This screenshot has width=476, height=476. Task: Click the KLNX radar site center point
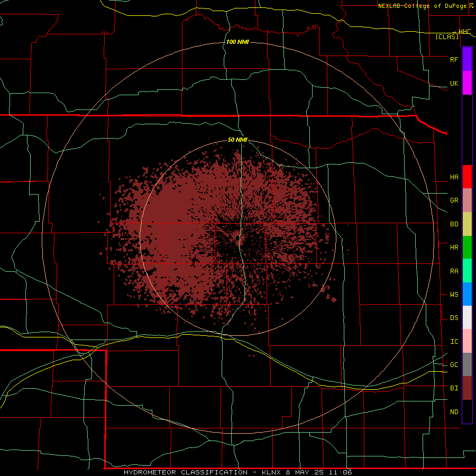point(237,239)
